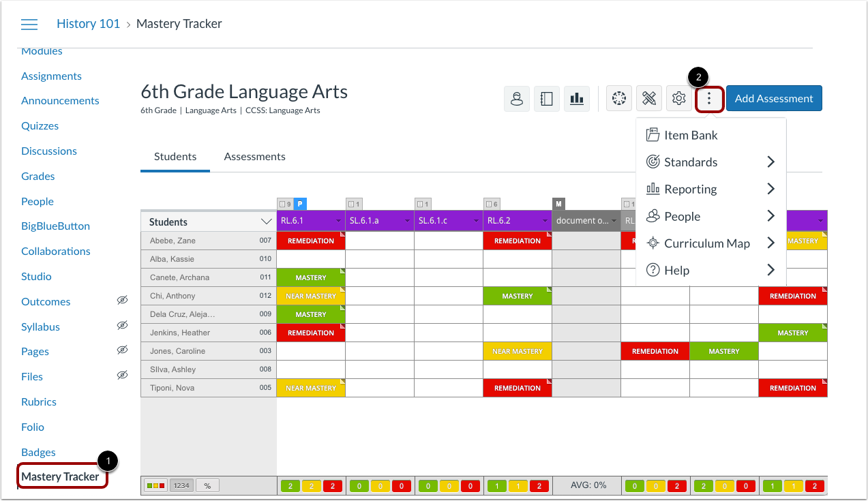Toggle Files visibility eye icon
Screen dimensions: 868x501
[122, 375]
